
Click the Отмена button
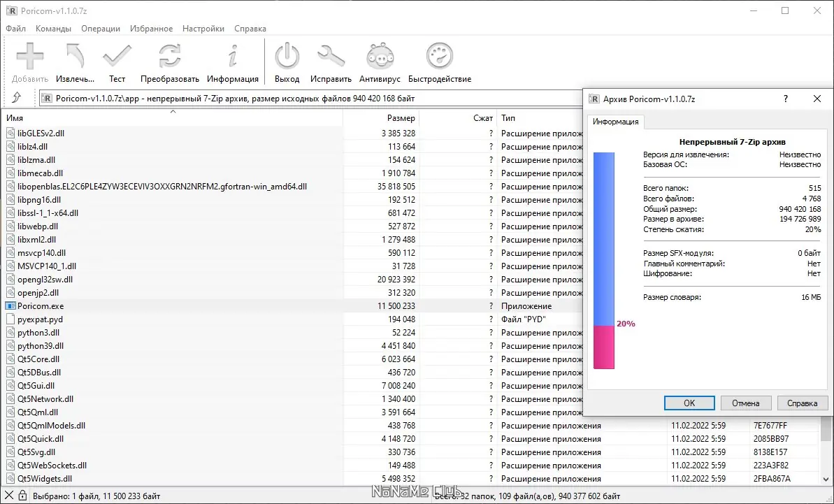tap(745, 403)
